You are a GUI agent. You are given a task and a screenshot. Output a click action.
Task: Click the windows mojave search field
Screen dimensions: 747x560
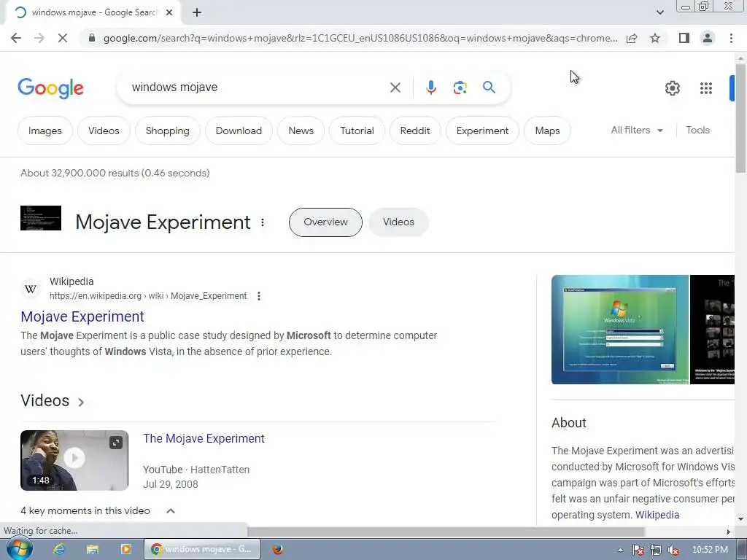(x=258, y=87)
